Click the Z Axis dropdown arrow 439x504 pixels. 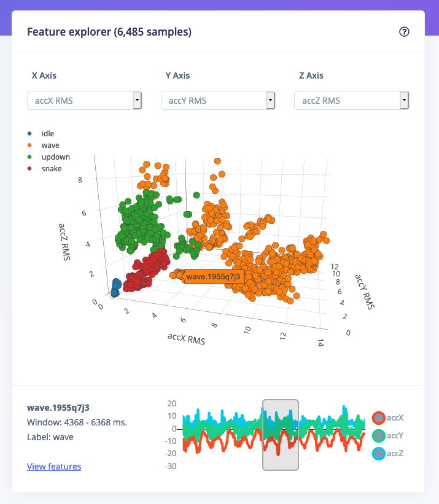(x=404, y=100)
